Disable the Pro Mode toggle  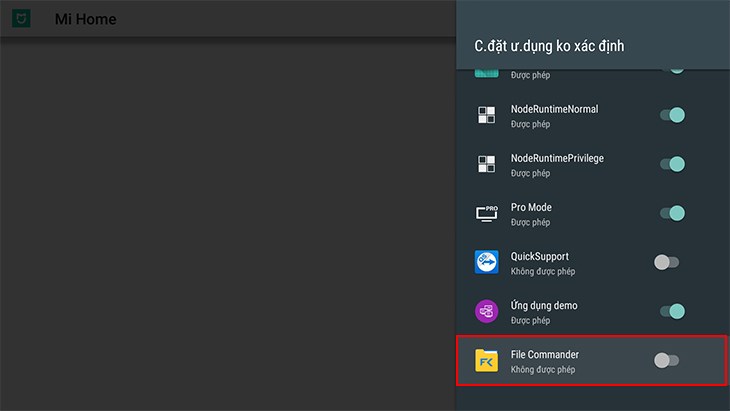point(672,213)
